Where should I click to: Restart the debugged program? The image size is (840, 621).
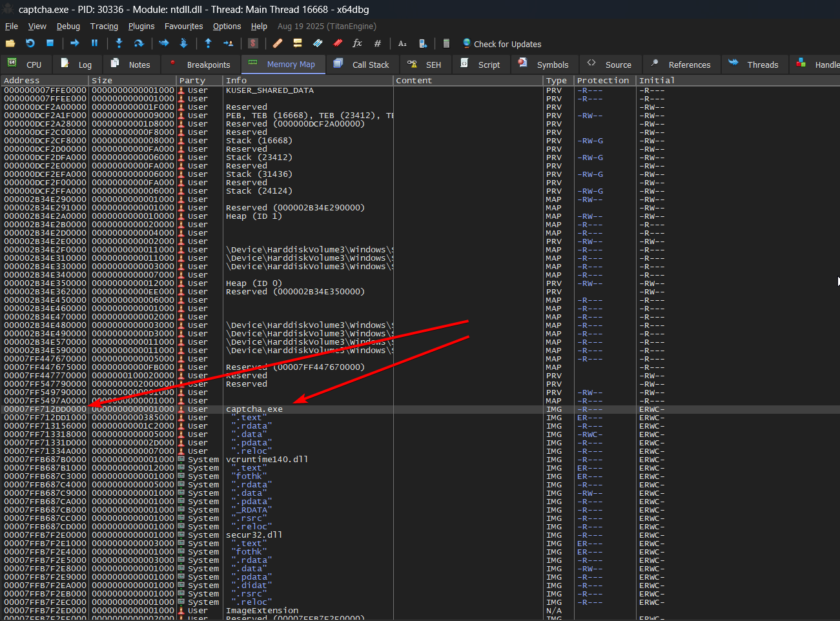pyautogui.click(x=30, y=43)
